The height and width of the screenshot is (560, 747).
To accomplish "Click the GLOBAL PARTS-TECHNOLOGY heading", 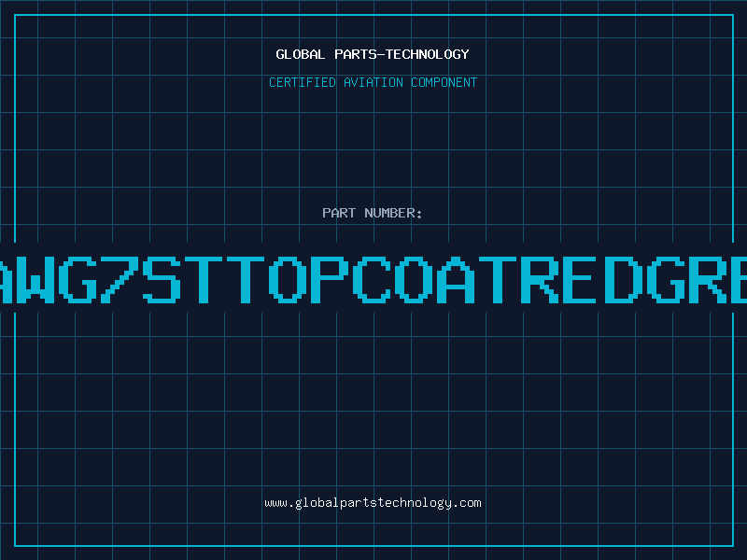I will pyautogui.click(x=373, y=54).
